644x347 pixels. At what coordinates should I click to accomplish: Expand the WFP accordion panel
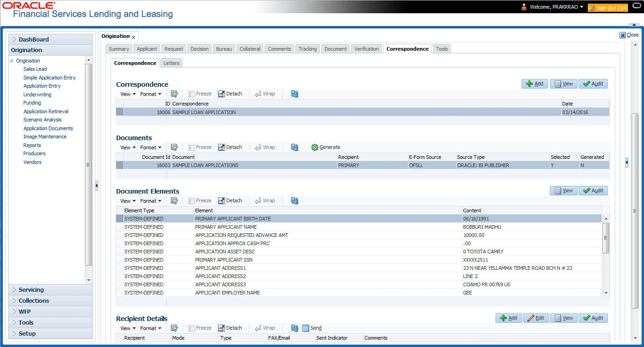[x=50, y=311]
